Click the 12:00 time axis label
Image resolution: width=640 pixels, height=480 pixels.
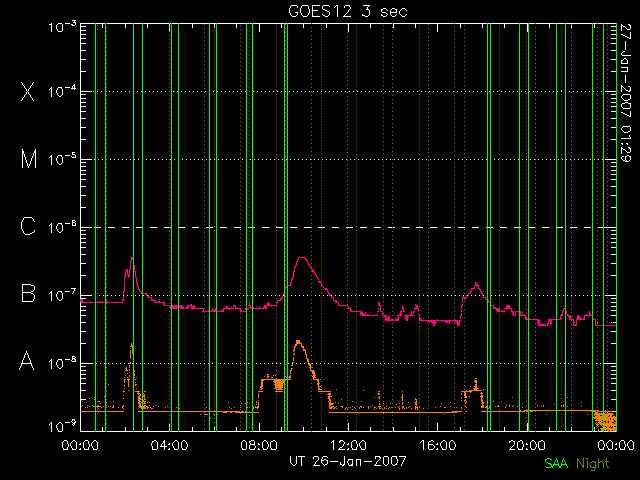pyautogui.click(x=348, y=445)
